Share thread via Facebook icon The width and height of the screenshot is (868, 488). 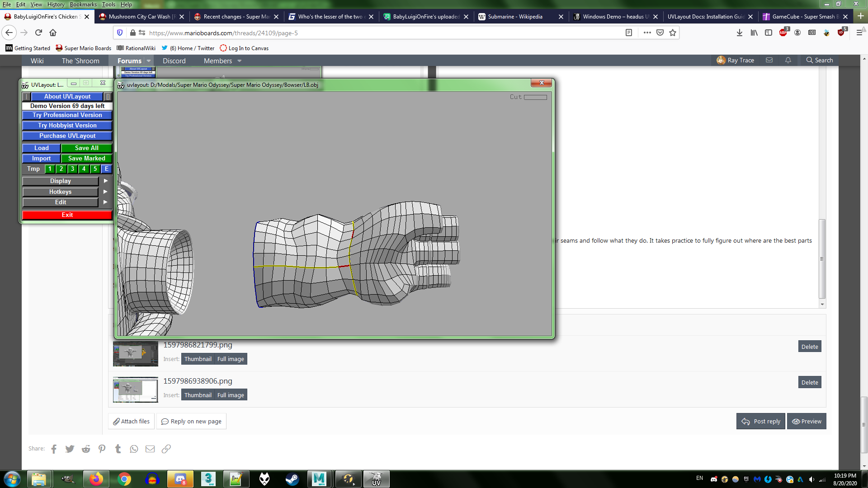54,449
